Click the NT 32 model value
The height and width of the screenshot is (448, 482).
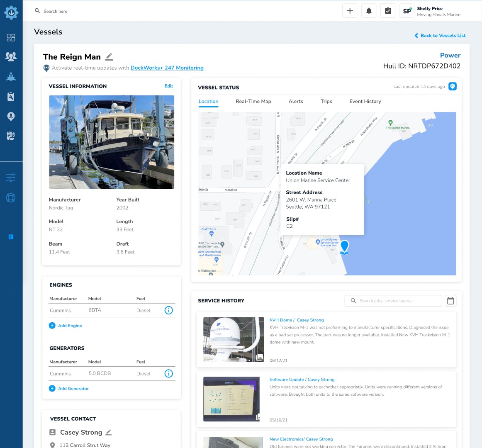(56, 230)
